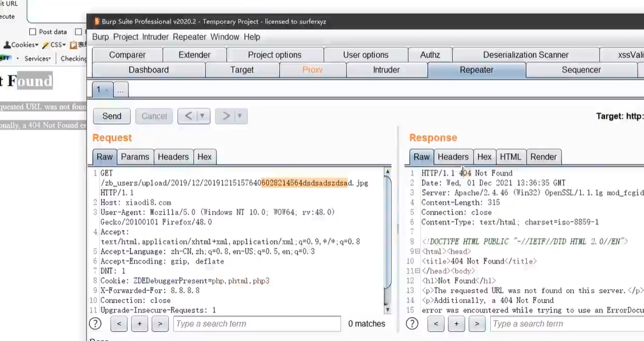This screenshot has width=644, height=341.
Task: Click the greyed-out Cancel button
Action: pos(154,116)
